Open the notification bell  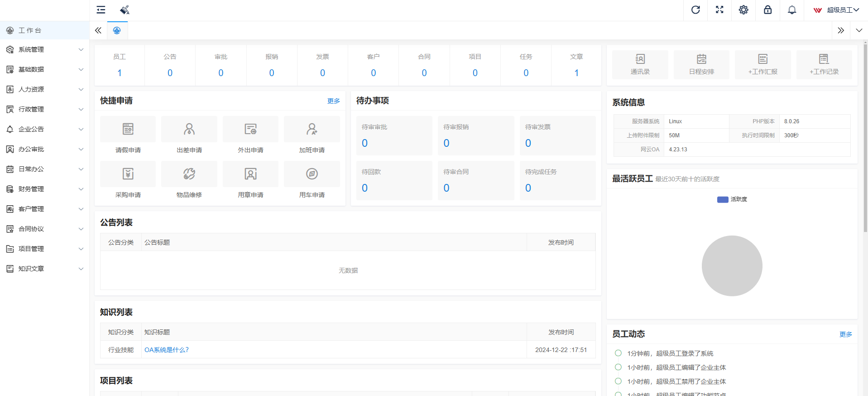791,10
